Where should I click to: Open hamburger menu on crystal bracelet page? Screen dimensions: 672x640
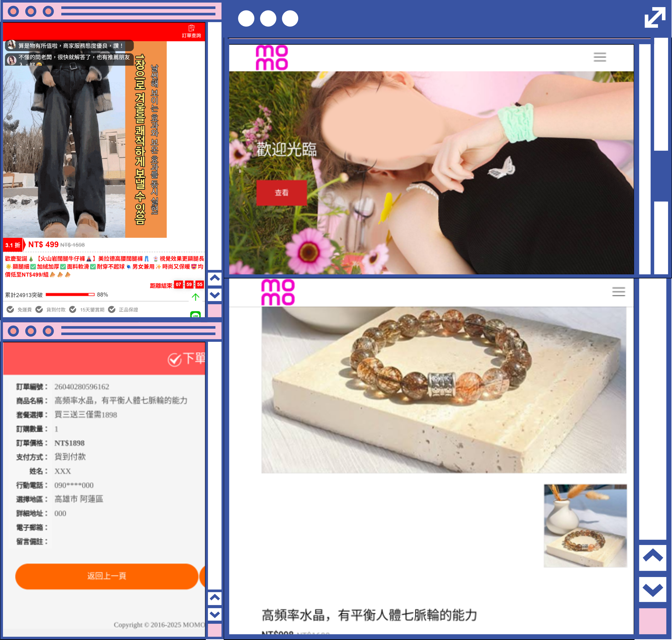click(x=618, y=291)
